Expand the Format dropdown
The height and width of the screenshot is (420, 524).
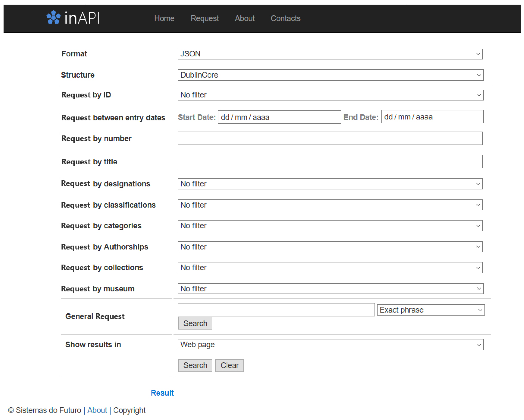tap(330, 54)
